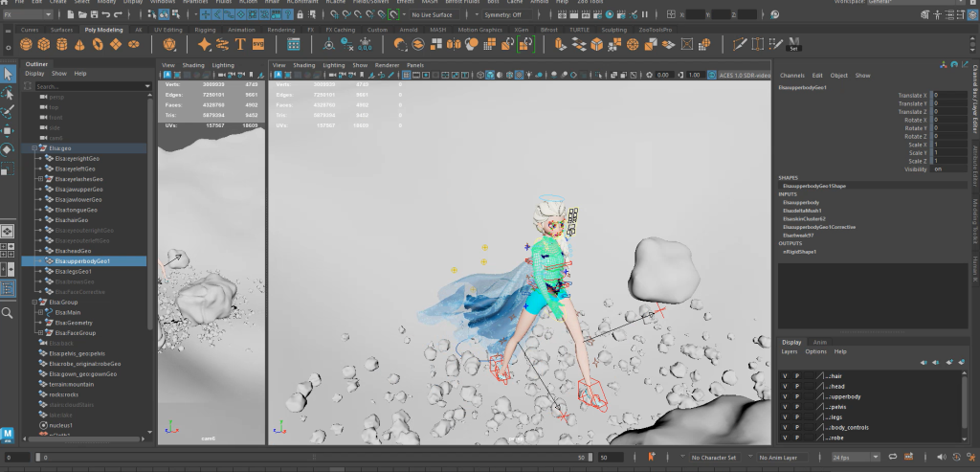The width and height of the screenshot is (980, 472).
Task: Click the Undo arrow icon
Action: tap(105, 14)
